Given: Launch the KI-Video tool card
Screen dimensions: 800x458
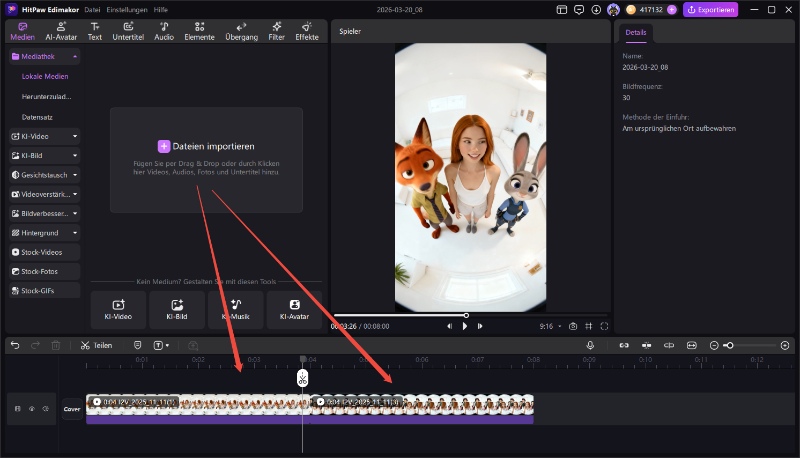Looking at the screenshot, I should 118,310.
